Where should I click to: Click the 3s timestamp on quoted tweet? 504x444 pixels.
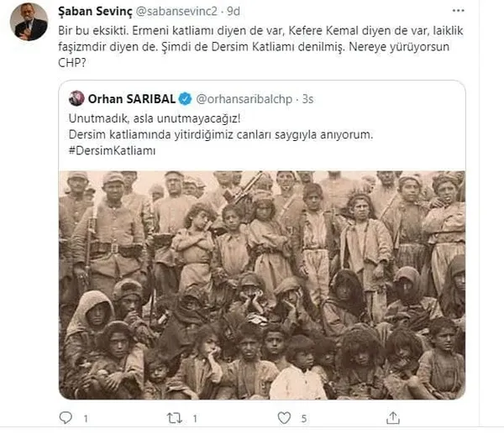coord(307,99)
